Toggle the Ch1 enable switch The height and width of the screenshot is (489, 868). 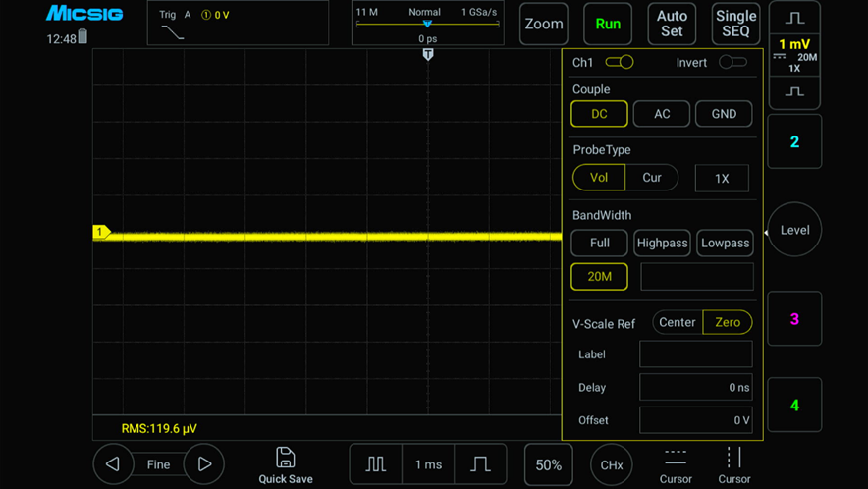(x=620, y=62)
